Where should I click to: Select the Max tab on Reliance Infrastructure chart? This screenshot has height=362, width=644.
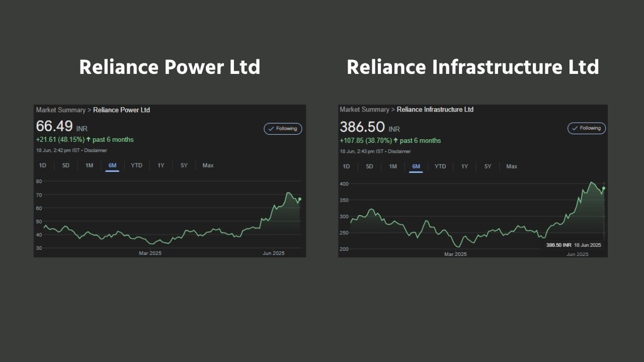512,166
